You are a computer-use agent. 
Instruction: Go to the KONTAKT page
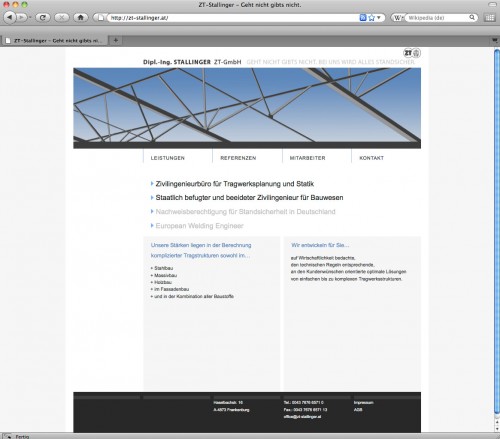coord(371,158)
